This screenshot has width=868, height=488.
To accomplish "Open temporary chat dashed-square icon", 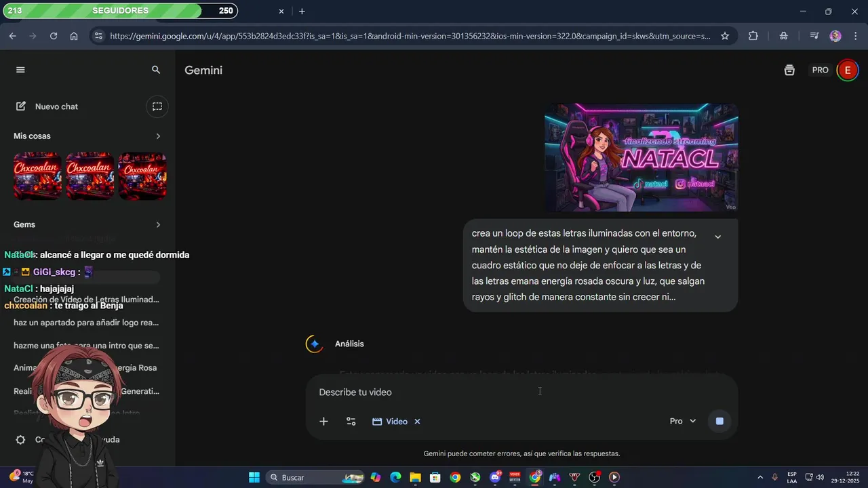I will (157, 106).
